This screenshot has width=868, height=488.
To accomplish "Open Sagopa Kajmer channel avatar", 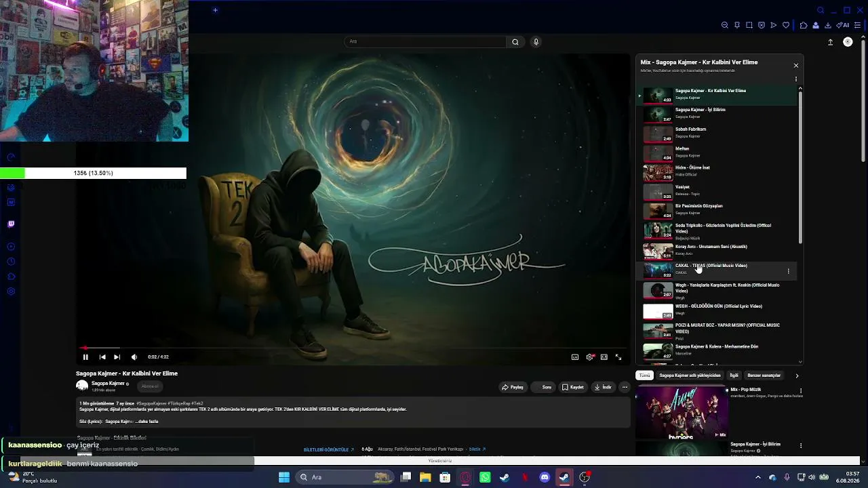I will (82, 386).
